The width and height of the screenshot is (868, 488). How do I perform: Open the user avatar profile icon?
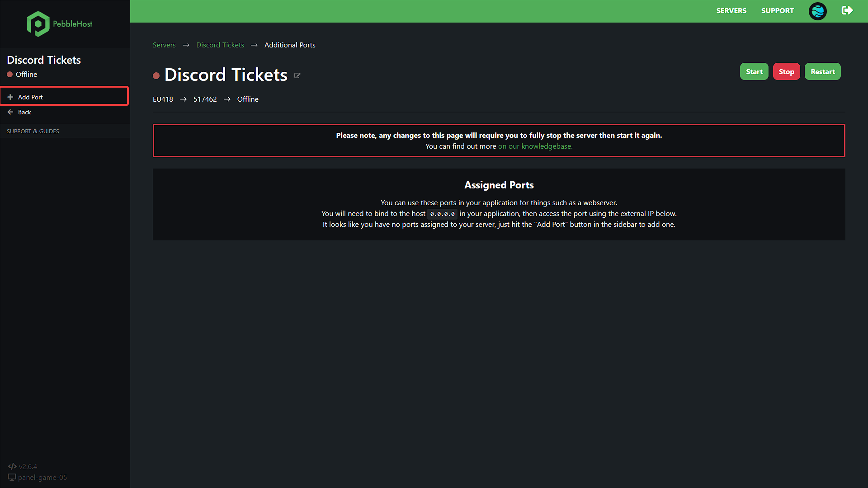817,11
